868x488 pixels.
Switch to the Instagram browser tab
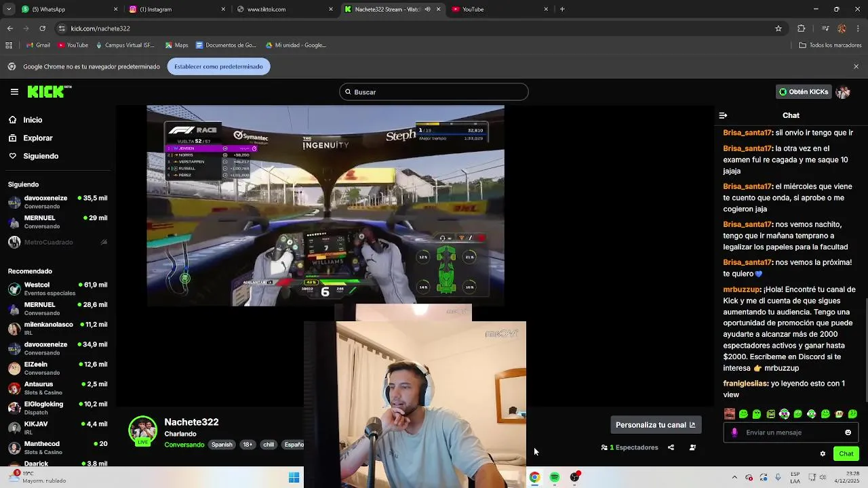[176, 9]
